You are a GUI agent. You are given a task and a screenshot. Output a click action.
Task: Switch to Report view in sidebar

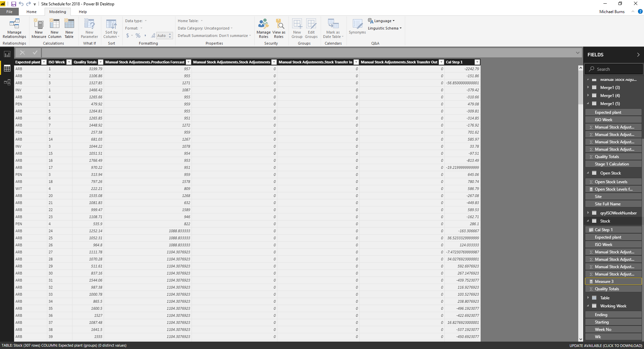coord(7,54)
